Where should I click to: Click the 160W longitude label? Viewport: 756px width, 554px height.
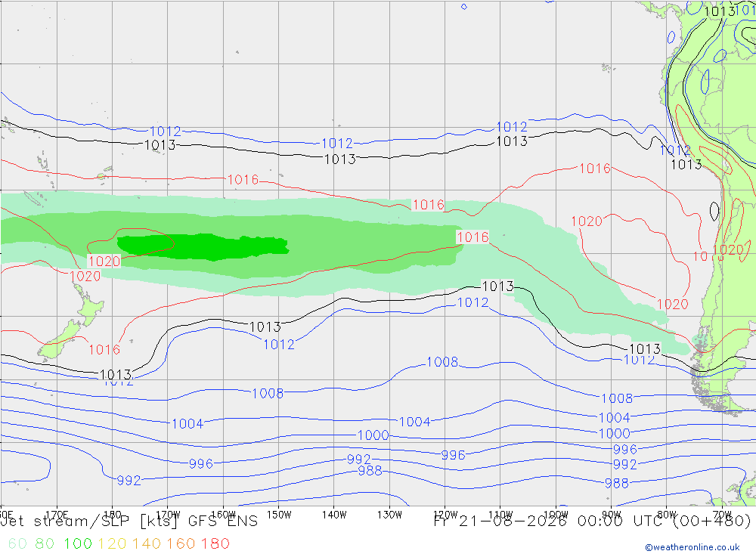pos(223,515)
